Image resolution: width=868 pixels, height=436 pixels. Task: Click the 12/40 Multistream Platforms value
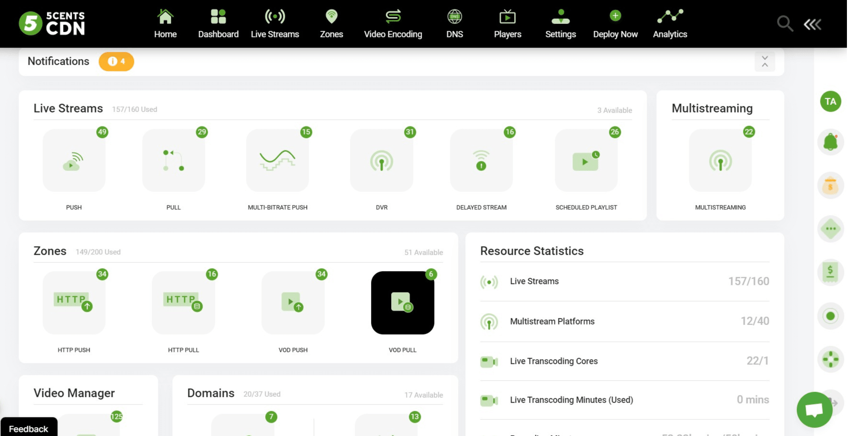click(x=755, y=321)
